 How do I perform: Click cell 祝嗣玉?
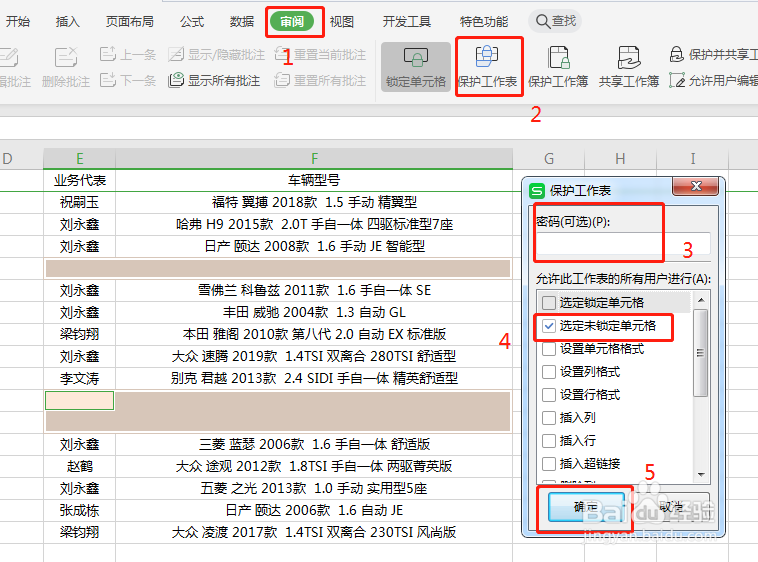click(79, 202)
